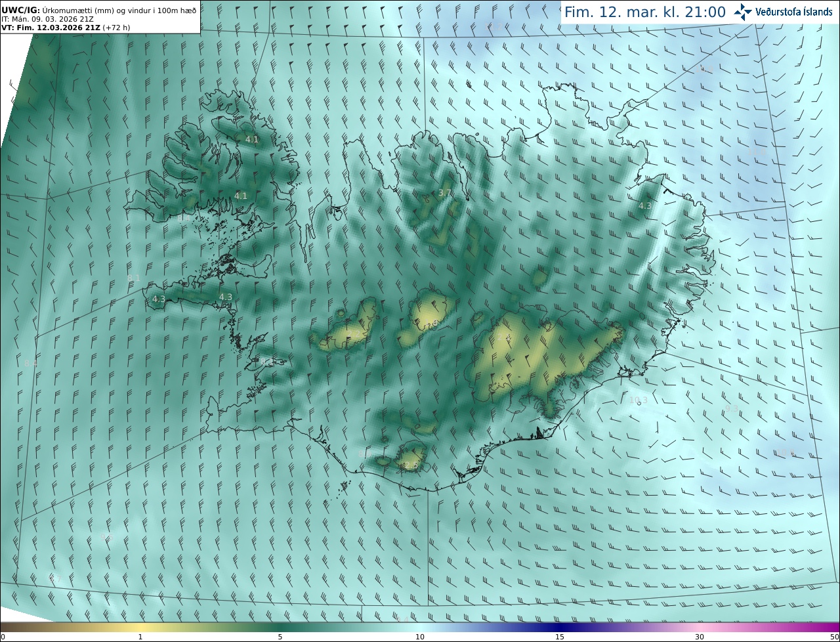Image resolution: width=840 pixels, height=642 pixels.
Task: Click the 9.3 value label over the ocean
Action: (x=731, y=408)
